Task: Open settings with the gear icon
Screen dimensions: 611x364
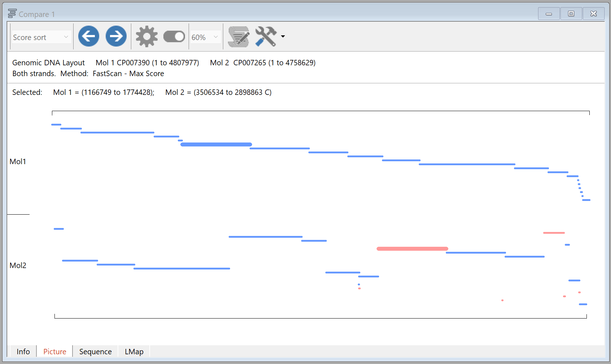Action: [x=147, y=36]
